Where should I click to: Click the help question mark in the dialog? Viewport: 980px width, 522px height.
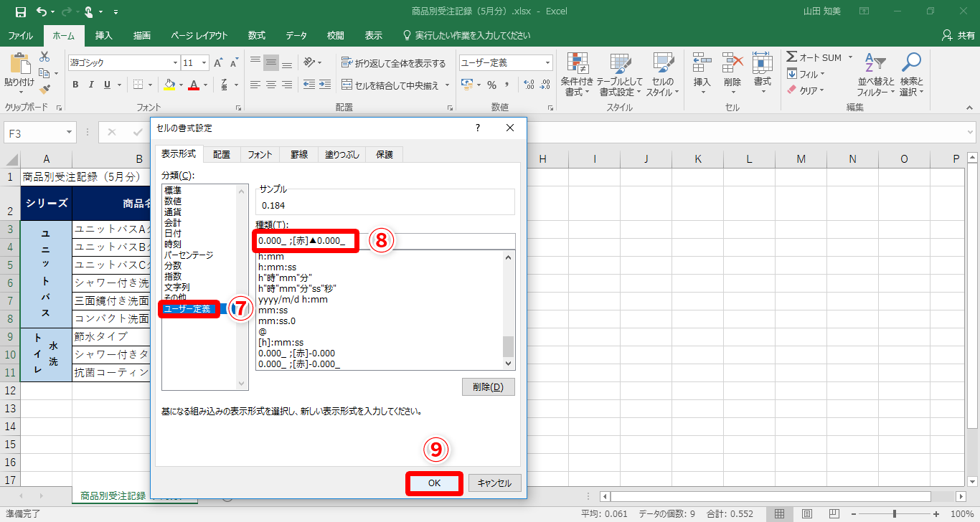[x=478, y=128]
